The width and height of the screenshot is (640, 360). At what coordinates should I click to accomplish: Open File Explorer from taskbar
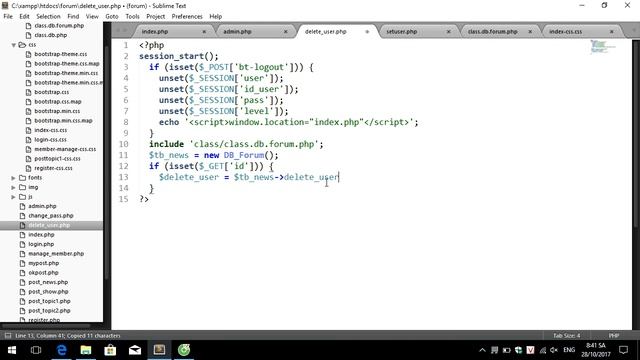pyautogui.click(x=86, y=350)
